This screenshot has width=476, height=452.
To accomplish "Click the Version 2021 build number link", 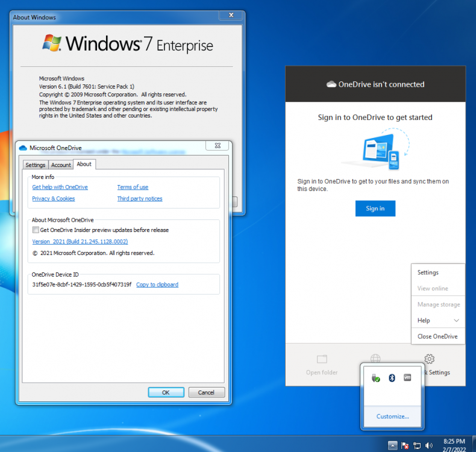I will 80,241.
